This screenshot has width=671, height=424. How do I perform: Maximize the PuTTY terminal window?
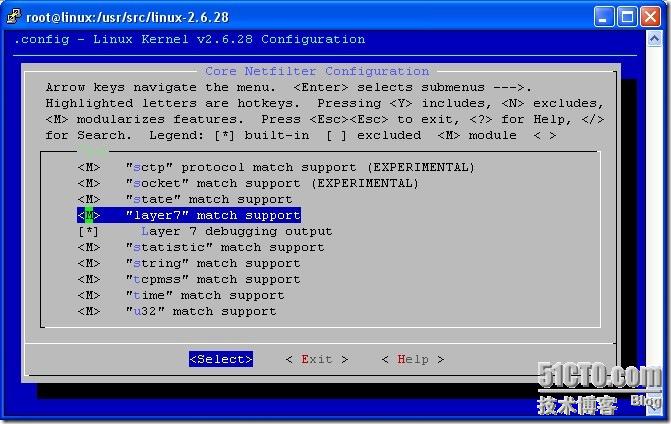click(627, 17)
